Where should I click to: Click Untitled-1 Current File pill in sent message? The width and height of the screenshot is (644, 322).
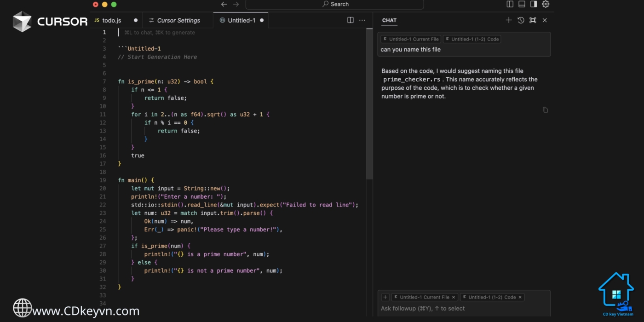(411, 39)
